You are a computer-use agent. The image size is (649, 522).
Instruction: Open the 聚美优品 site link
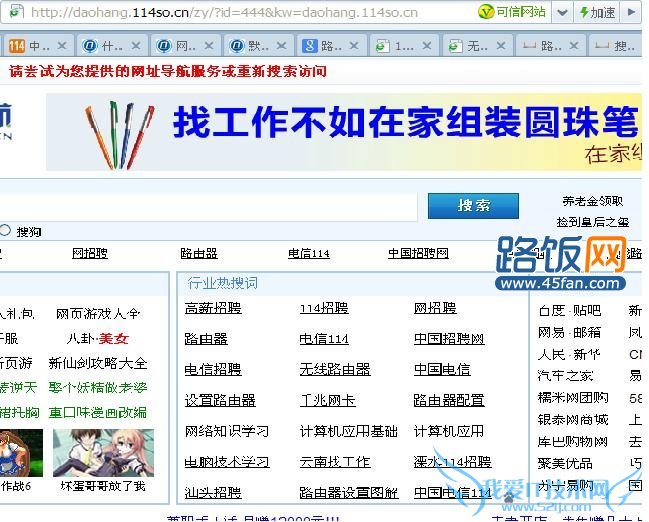(565, 464)
